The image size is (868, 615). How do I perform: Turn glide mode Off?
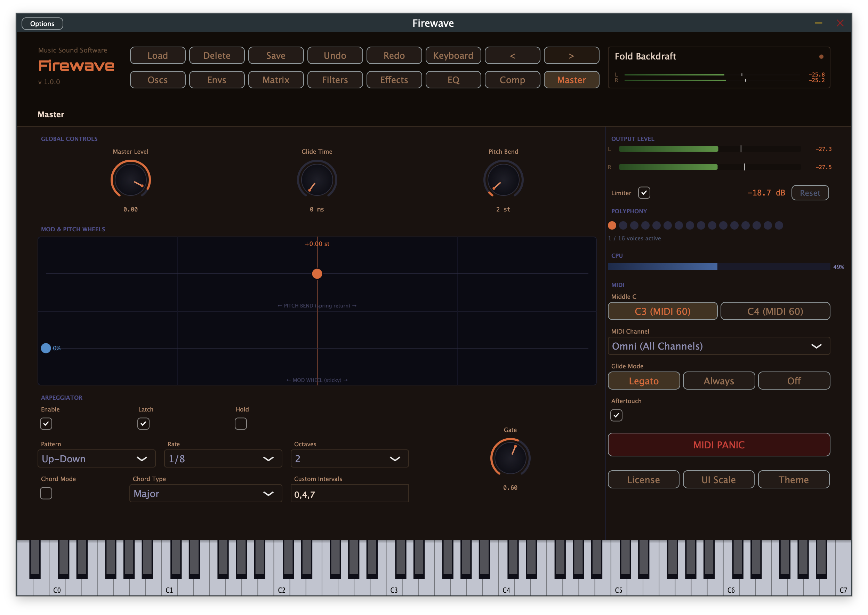click(794, 381)
